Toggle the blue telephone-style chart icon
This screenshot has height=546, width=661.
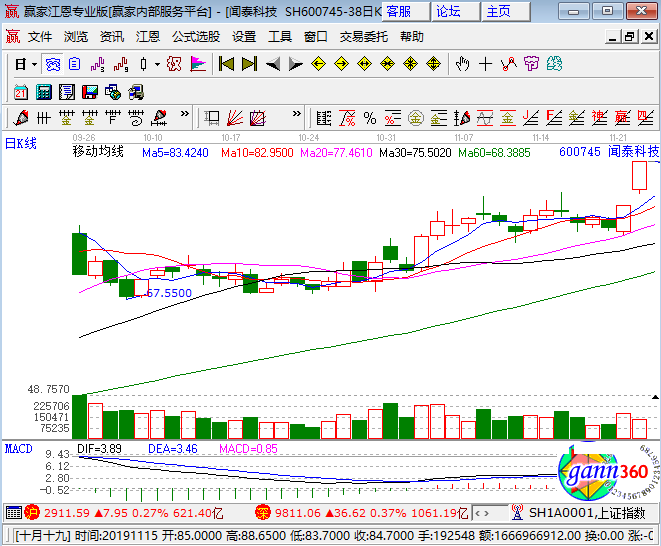(x=53, y=64)
